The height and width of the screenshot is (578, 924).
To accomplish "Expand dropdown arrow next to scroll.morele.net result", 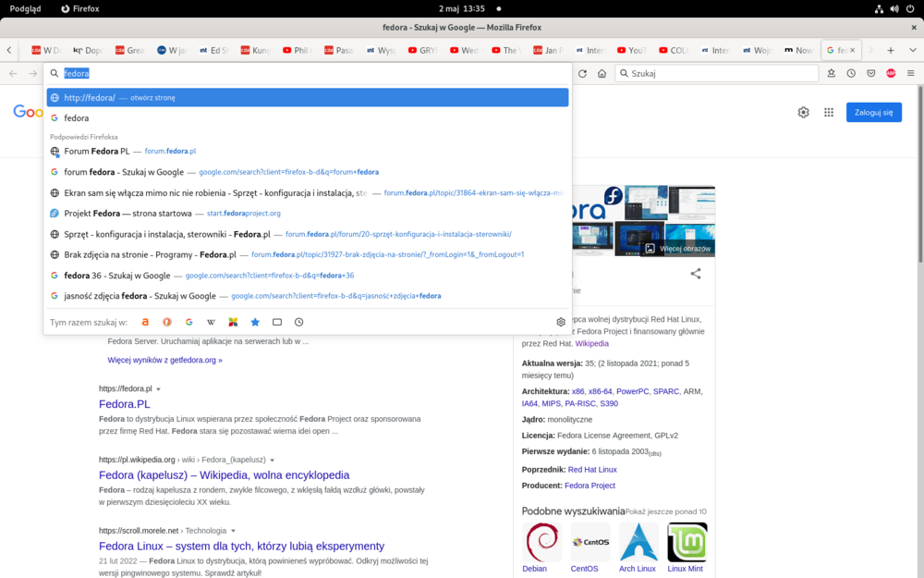I will (233, 531).
